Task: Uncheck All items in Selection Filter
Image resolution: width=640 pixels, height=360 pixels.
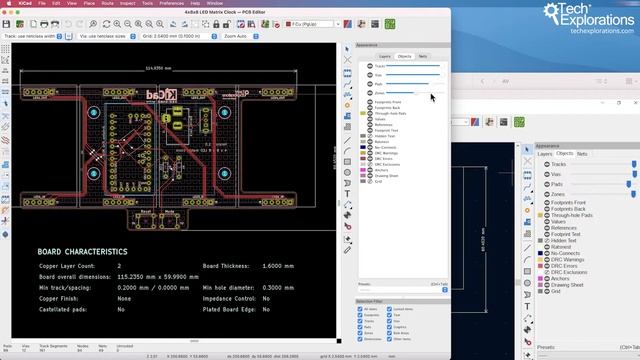Action: pos(360,309)
